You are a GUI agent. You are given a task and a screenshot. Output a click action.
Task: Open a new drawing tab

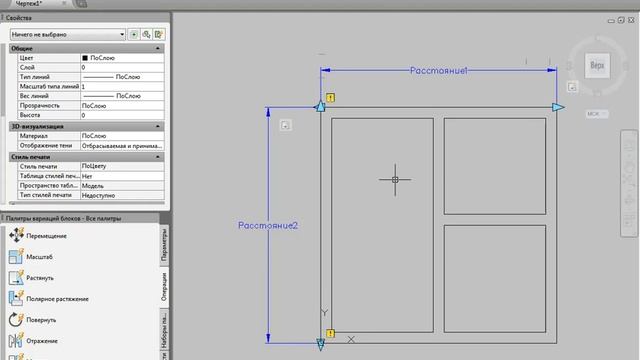tap(81, 4)
